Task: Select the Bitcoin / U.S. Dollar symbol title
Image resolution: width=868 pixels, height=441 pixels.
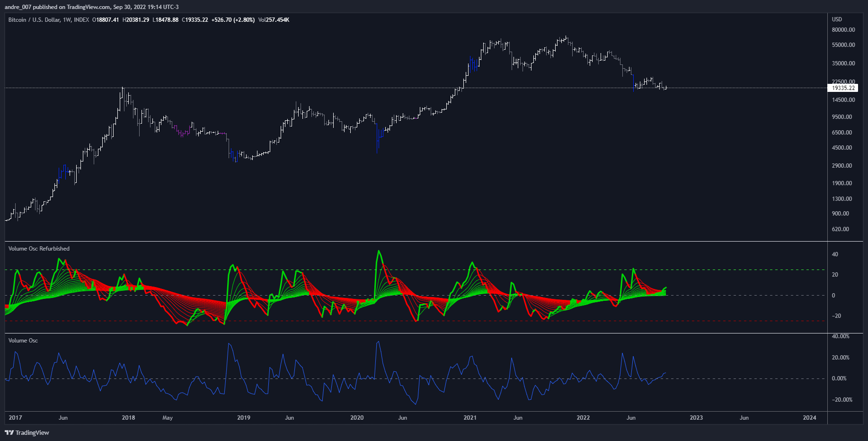Action: coord(34,20)
